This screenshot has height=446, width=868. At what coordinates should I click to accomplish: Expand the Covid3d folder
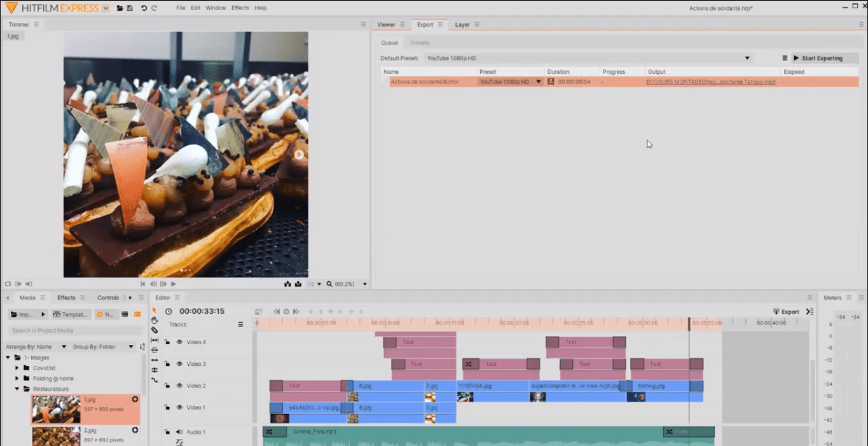pos(17,368)
